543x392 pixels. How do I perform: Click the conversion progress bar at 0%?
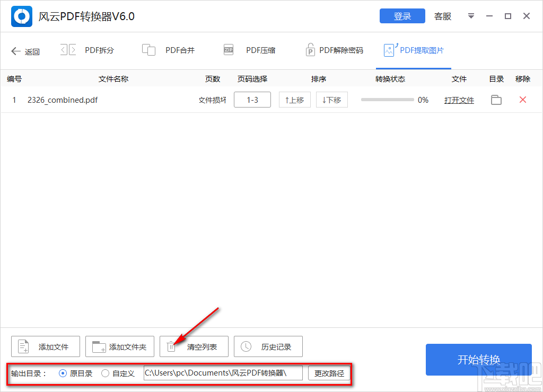coord(387,100)
